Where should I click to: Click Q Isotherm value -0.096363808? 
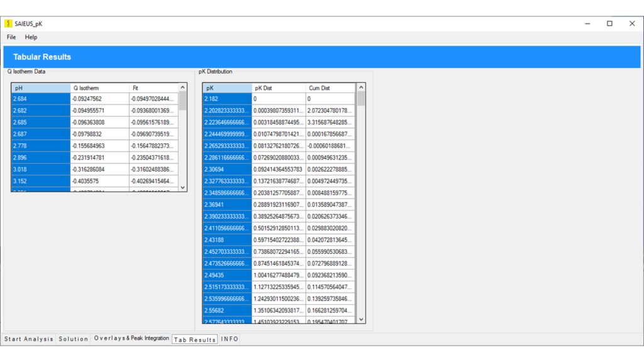pyautogui.click(x=100, y=123)
